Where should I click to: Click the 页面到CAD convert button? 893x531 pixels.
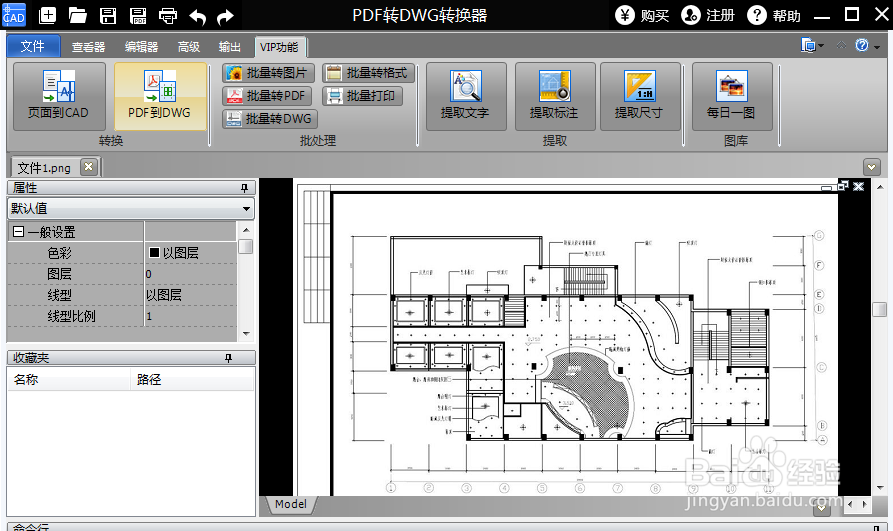click(x=59, y=96)
